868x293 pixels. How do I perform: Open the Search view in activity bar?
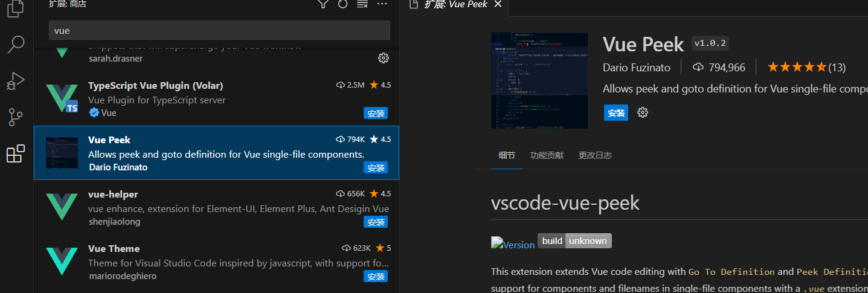tap(16, 44)
